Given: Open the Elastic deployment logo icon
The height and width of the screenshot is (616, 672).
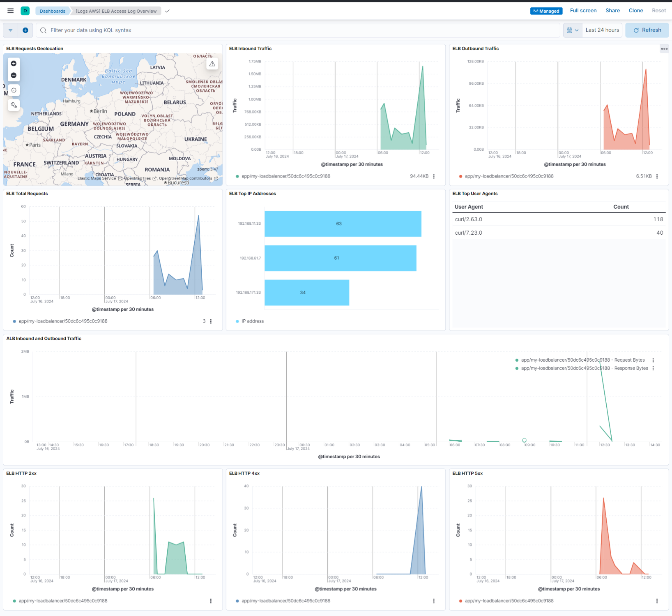Looking at the screenshot, I should coord(25,11).
